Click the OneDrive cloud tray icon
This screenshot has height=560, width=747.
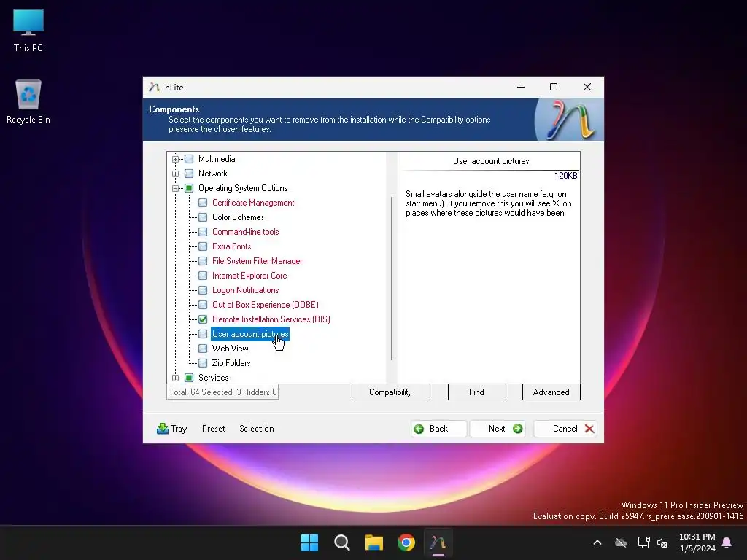620,542
